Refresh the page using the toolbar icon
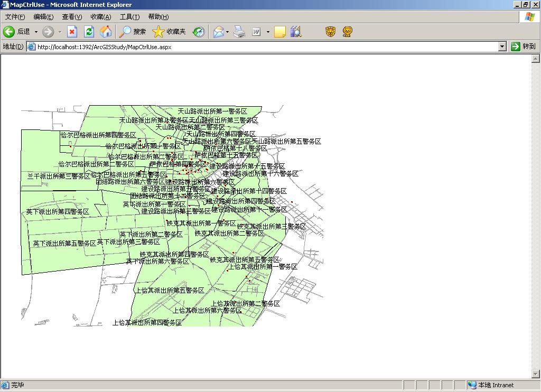Image resolution: width=541 pixels, height=392 pixels. pyautogui.click(x=89, y=32)
